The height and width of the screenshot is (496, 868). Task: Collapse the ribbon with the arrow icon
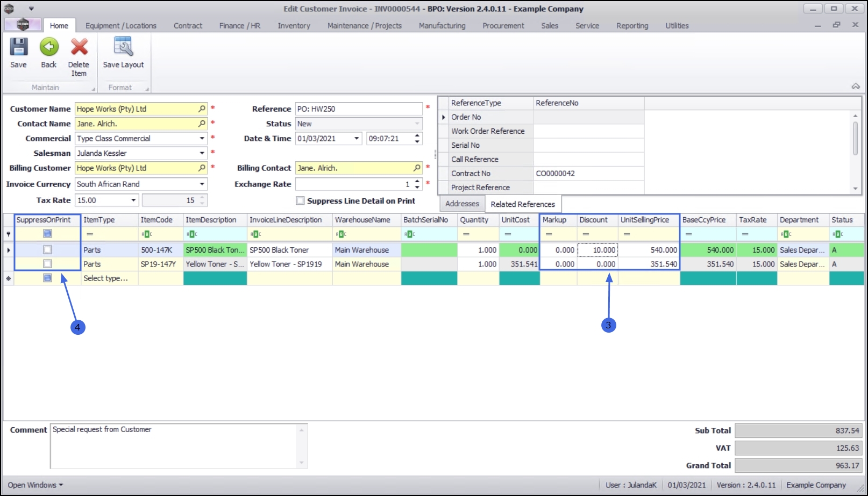[x=855, y=87]
